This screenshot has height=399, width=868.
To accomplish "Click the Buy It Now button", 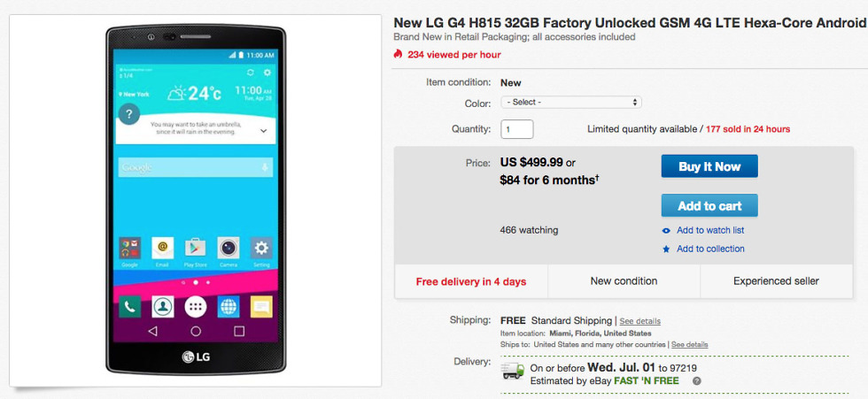I will tap(709, 166).
